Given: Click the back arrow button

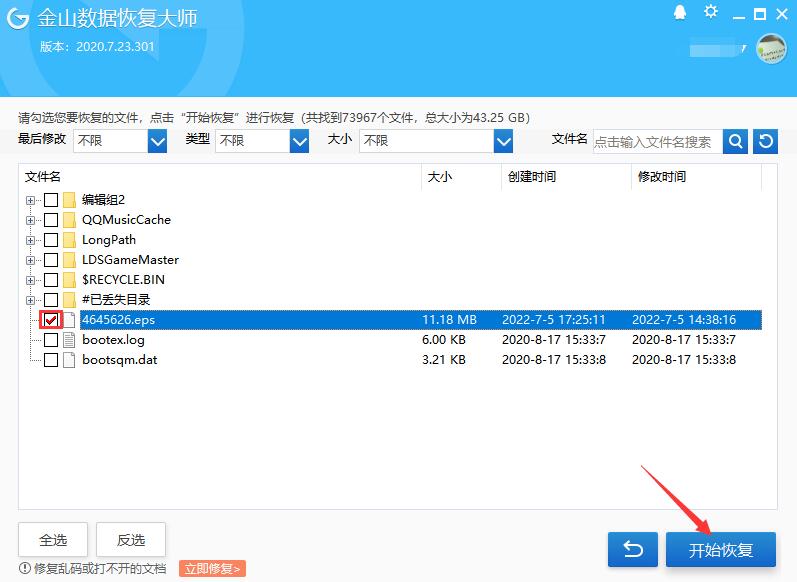Looking at the screenshot, I should click(633, 549).
